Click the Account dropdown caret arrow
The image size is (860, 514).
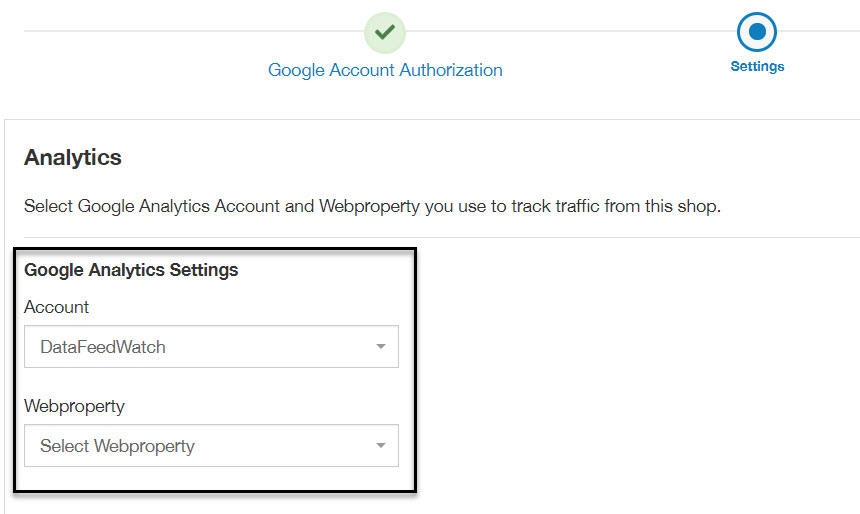click(x=381, y=346)
